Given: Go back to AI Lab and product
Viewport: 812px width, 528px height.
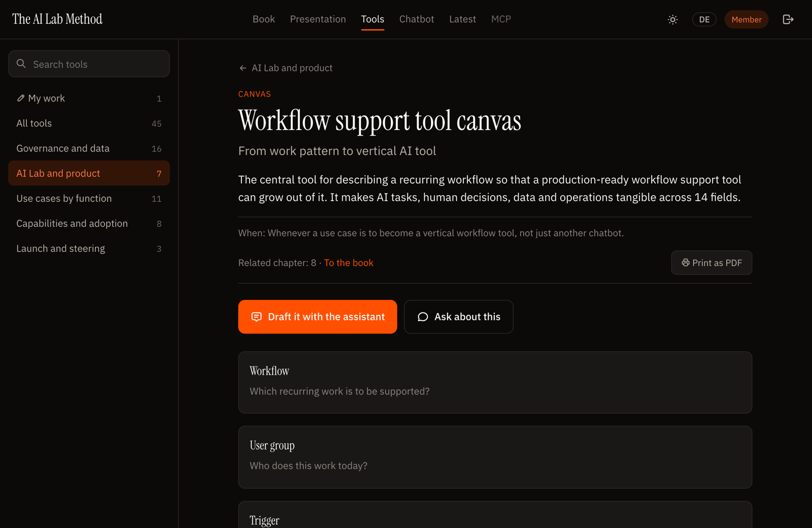Looking at the screenshot, I should 286,68.
